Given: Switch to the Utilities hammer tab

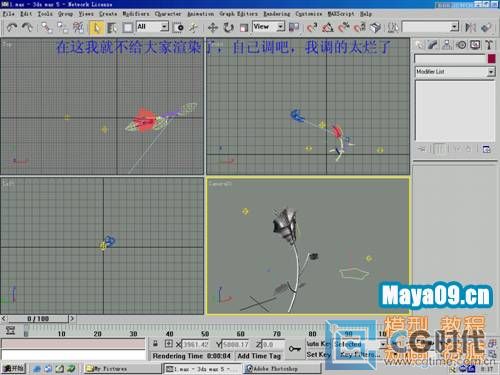Looking at the screenshot, I should point(489,45).
